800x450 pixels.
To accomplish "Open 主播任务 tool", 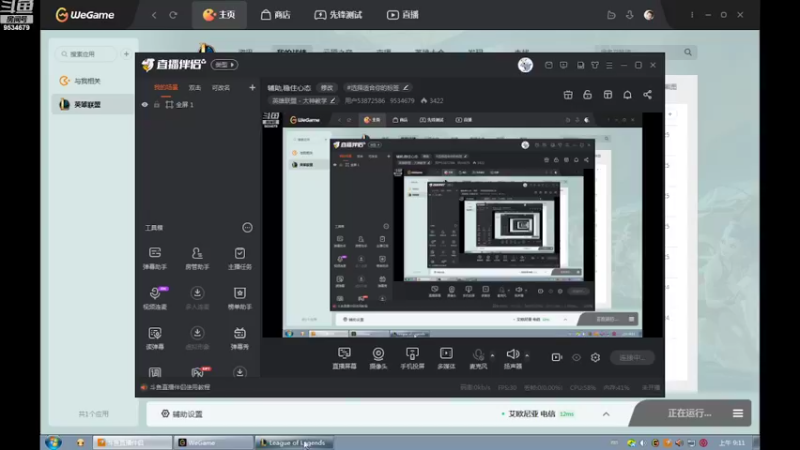I will (239, 258).
